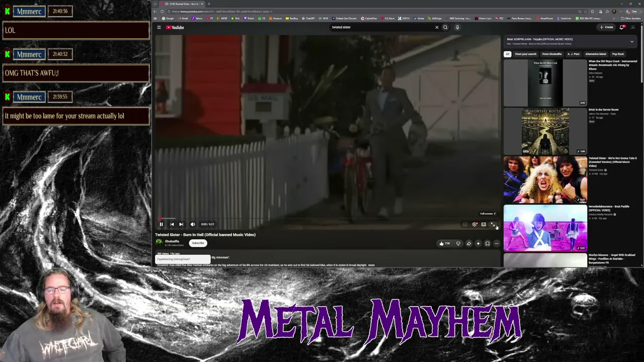The width and height of the screenshot is (644, 362).
Task: Toggle closed captions on the video
Action: coord(465,224)
